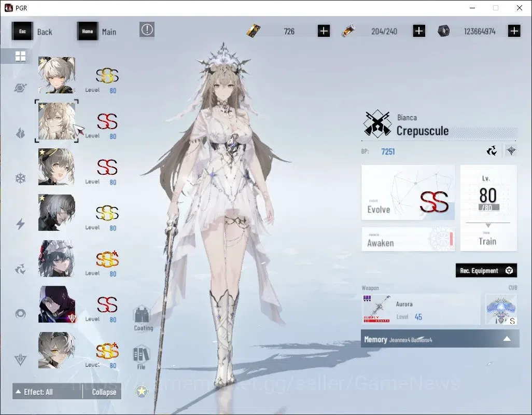
Task: Expand the Memory Jeannex4 panel arrow
Action: pos(507,339)
